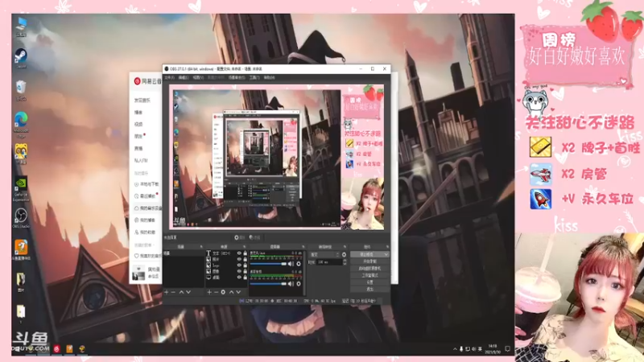This screenshot has height=362, width=644.
Task: Toggle the lock on image source above Logo
Action: click(x=246, y=259)
